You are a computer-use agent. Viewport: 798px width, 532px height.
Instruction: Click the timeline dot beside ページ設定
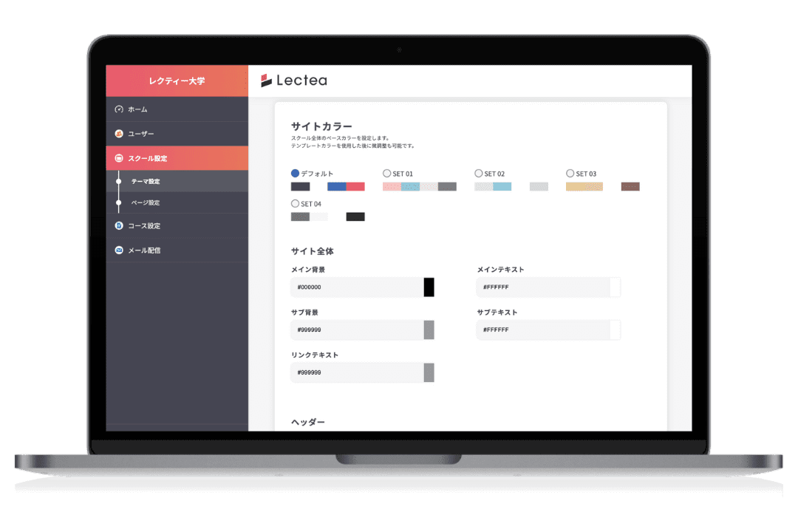[120, 202]
